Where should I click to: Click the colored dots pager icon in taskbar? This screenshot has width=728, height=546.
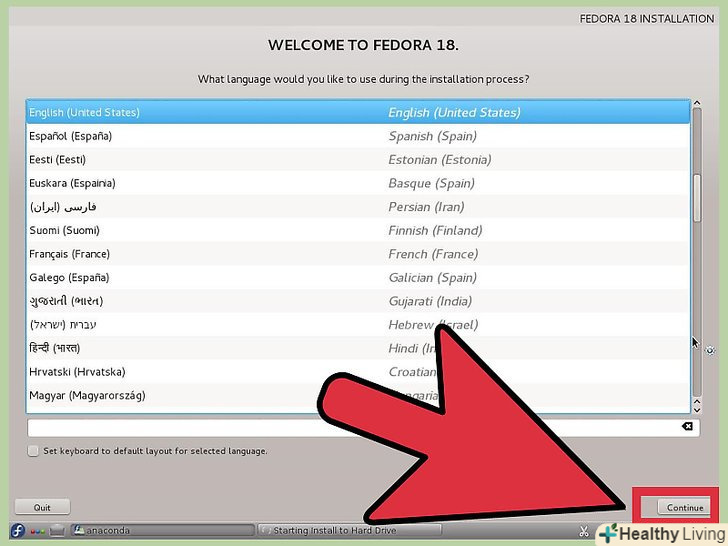click(38, 531)
